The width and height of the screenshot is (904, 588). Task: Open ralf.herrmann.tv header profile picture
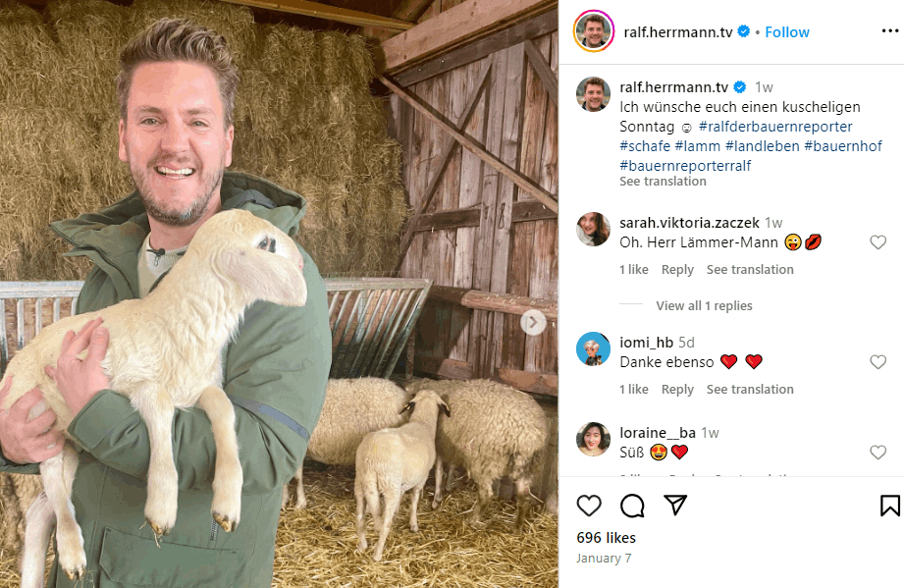pos(594,32)
